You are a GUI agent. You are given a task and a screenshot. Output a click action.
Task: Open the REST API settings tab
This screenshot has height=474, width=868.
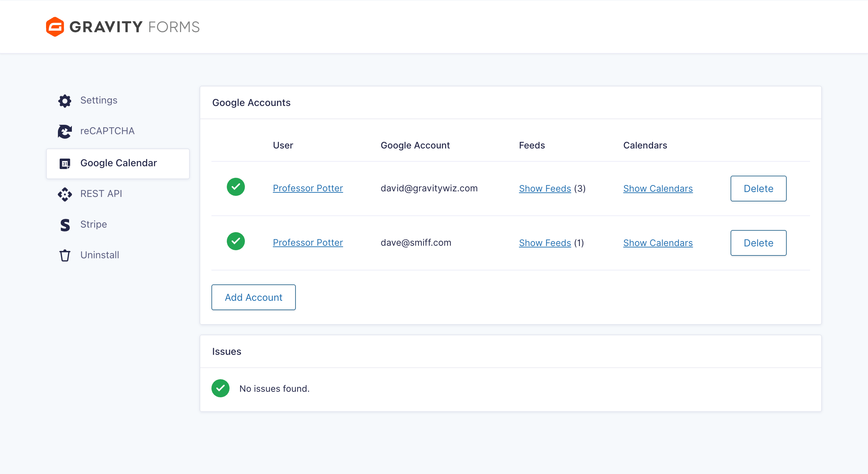[x=101, y=194]
